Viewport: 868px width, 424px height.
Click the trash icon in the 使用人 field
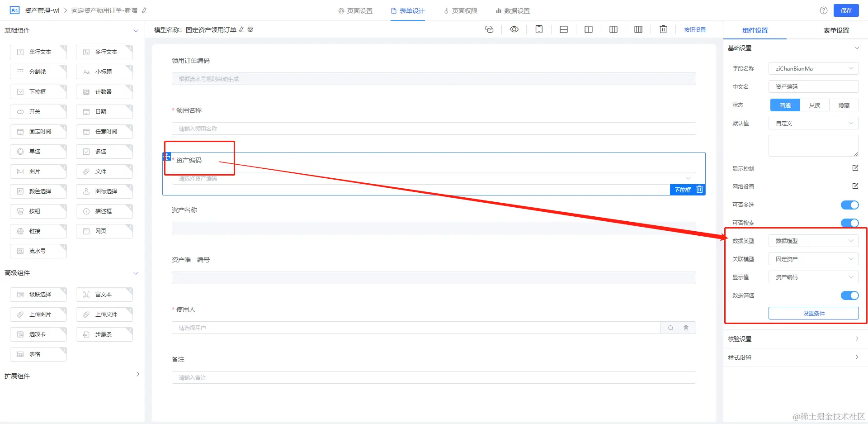point(686,328)
